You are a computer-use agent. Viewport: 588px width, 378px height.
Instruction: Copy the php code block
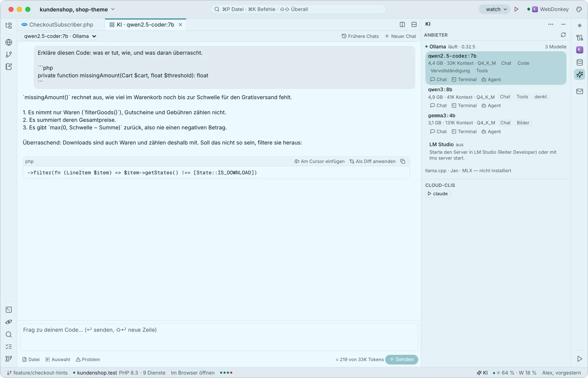click(403, 161)
